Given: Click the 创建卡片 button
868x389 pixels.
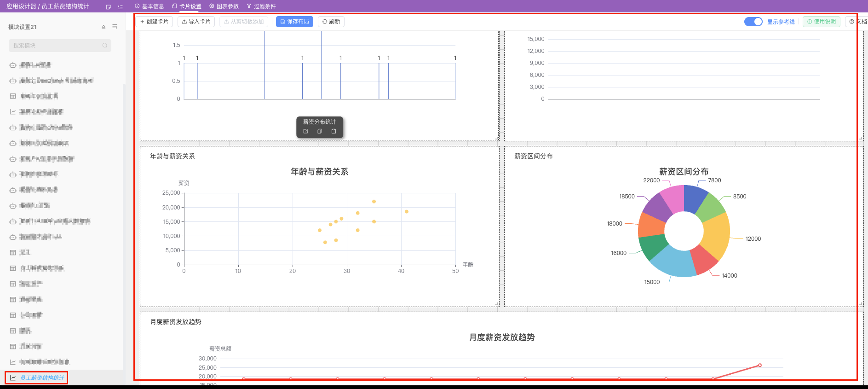Looking at the screenshot, I should [x=154, y=22].
